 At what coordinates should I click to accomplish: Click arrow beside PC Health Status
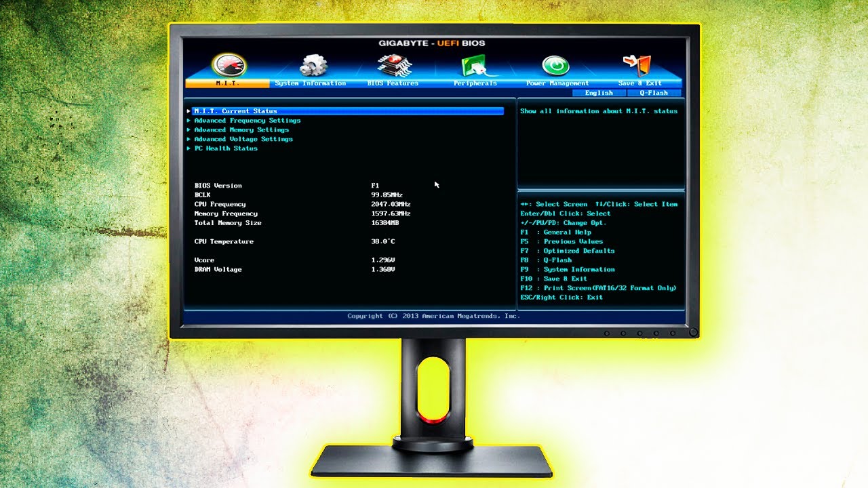point(189,148)
